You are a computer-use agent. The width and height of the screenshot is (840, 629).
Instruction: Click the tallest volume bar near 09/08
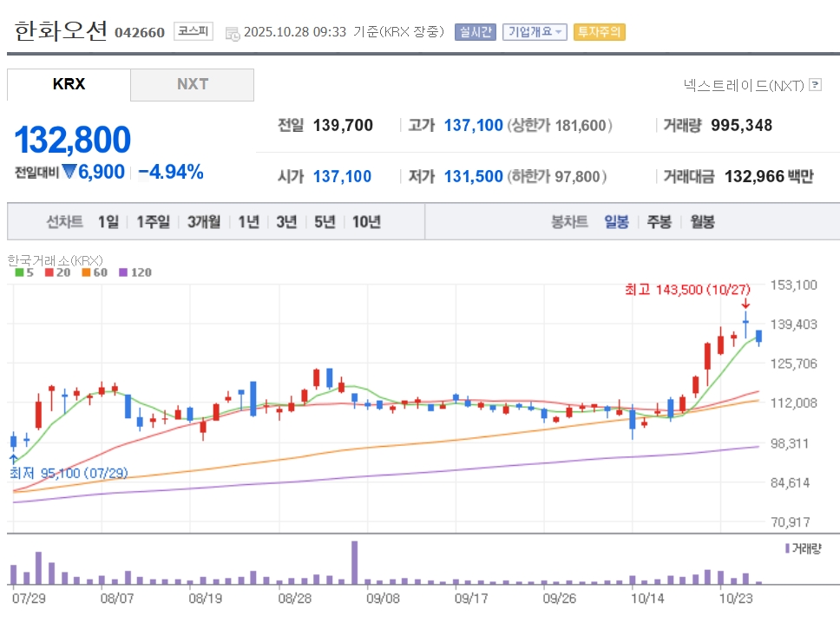coord(355,562)
